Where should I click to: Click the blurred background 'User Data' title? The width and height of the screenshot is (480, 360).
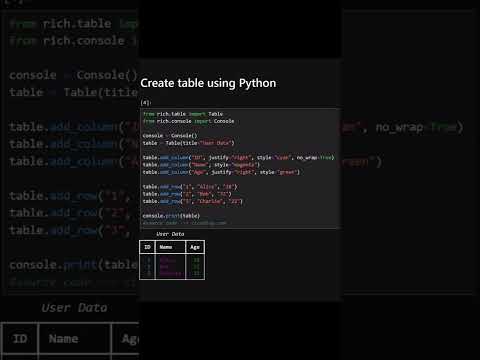[x=74, y=308]
